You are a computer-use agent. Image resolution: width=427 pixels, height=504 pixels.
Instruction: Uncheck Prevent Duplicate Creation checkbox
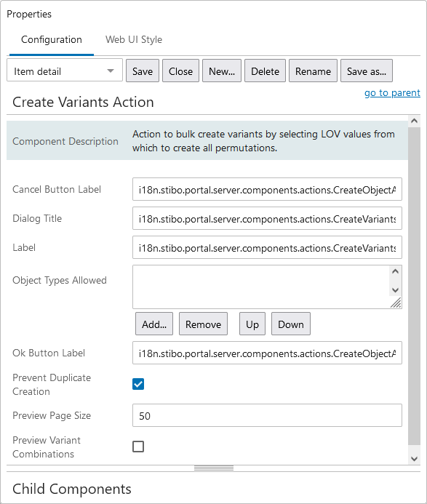138,384
